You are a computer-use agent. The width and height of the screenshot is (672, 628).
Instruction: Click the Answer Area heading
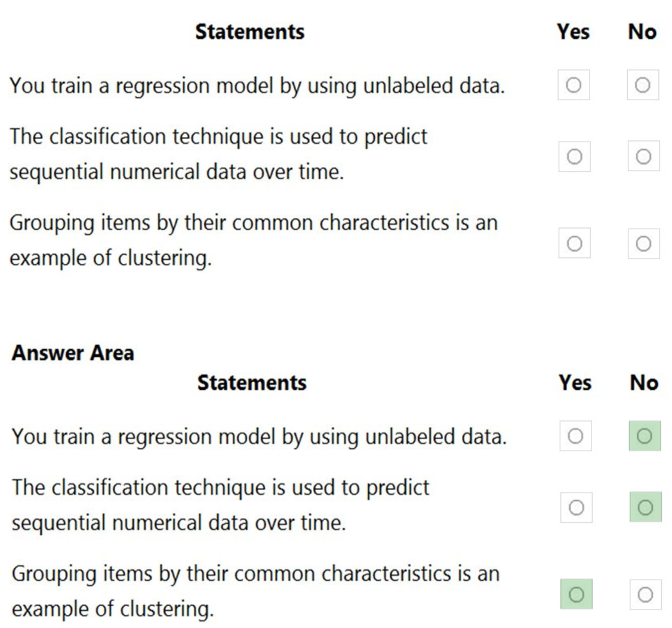click(x=73, y=353)
